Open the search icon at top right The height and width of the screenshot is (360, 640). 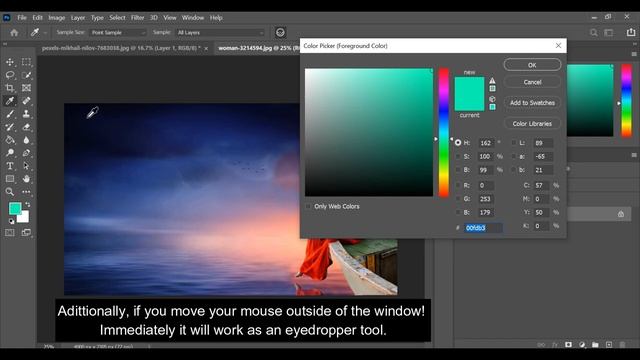(x=594, y=33)
